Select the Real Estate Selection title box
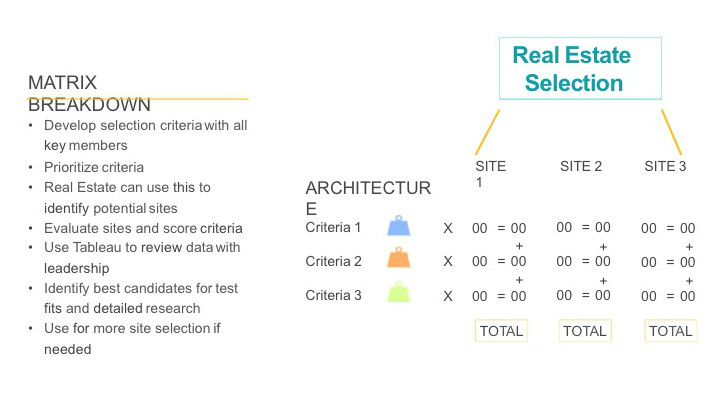This screenshot has width=718, height=412. click(x=580, y=69)
